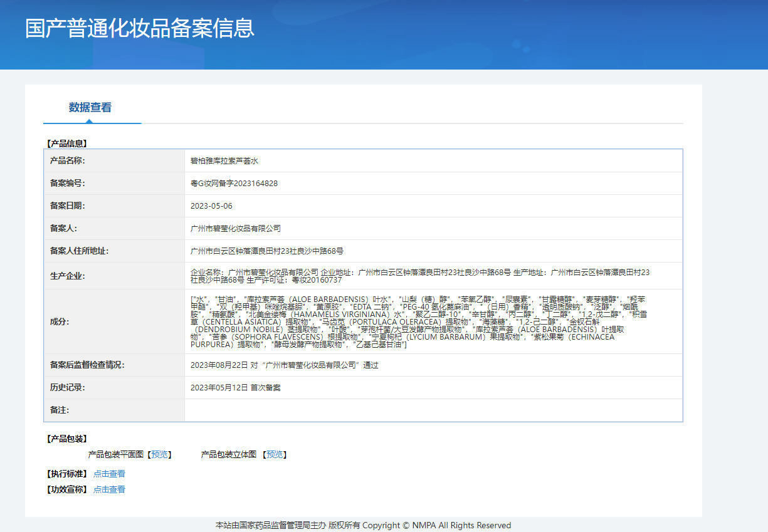Viewport: 768px width, 532px height.
Task: Open 预览 for 产品包装平面图
Action: click(159, 454)
